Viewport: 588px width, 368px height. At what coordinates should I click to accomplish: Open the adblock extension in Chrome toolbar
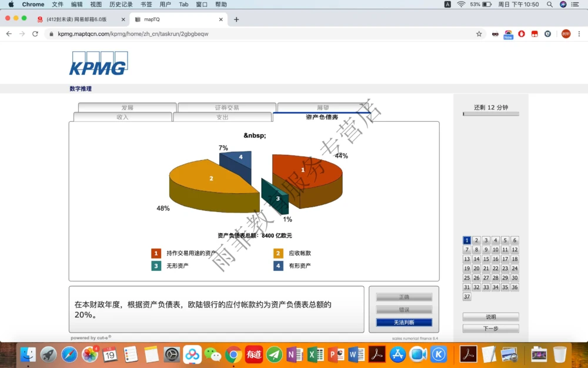(521, 34)
